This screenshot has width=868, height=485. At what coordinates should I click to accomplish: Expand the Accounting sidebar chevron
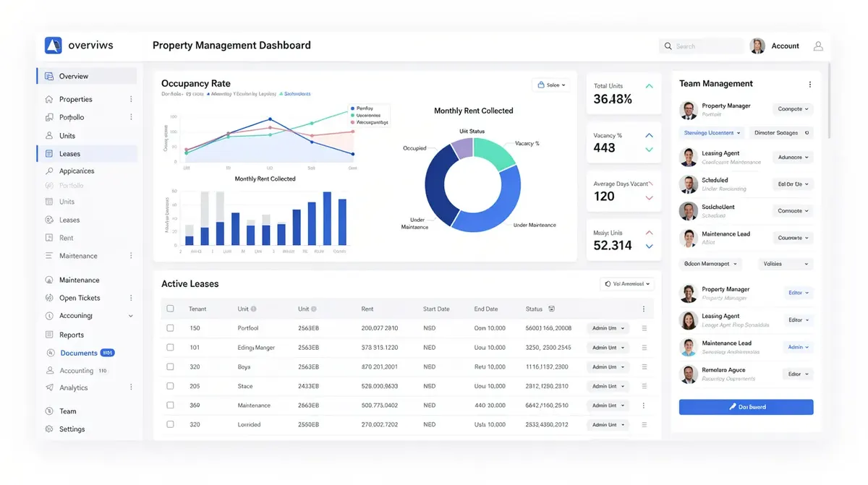point(131,316)
